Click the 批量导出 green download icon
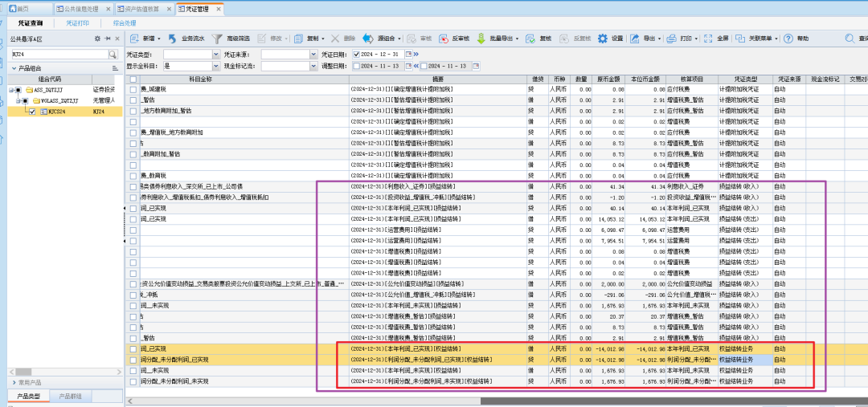 481,38
